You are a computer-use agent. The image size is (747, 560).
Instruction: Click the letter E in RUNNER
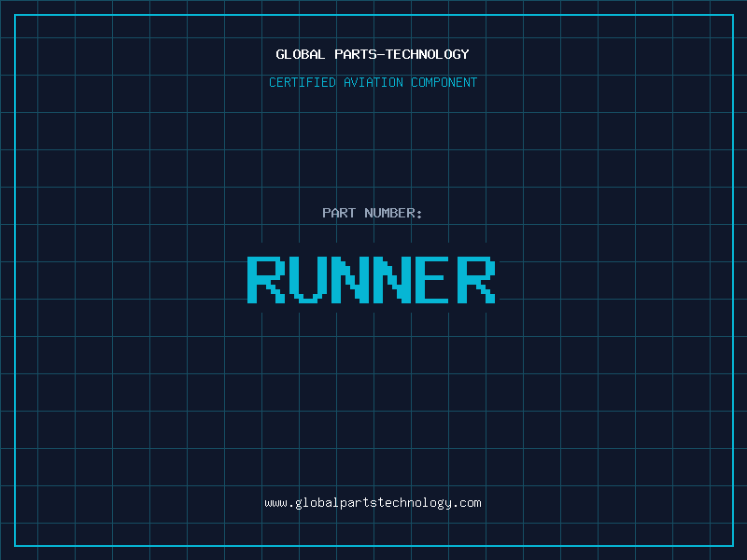click(434, 279)
